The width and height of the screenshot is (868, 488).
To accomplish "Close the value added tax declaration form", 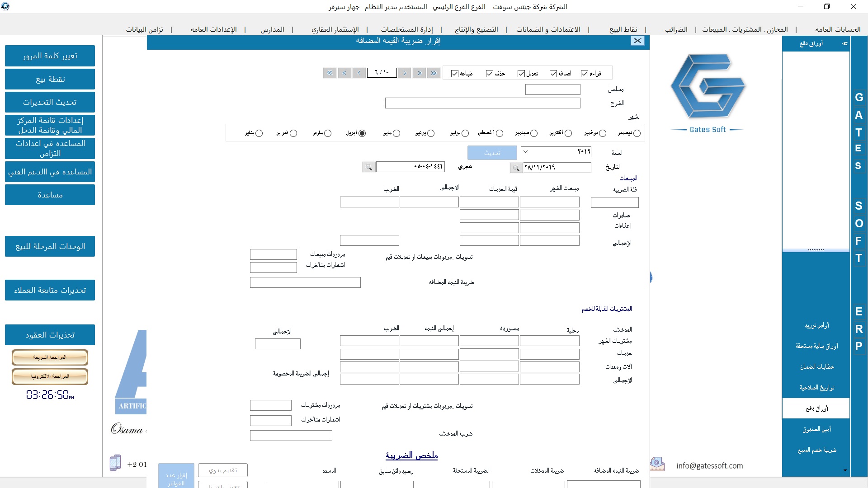I will 637,41.
